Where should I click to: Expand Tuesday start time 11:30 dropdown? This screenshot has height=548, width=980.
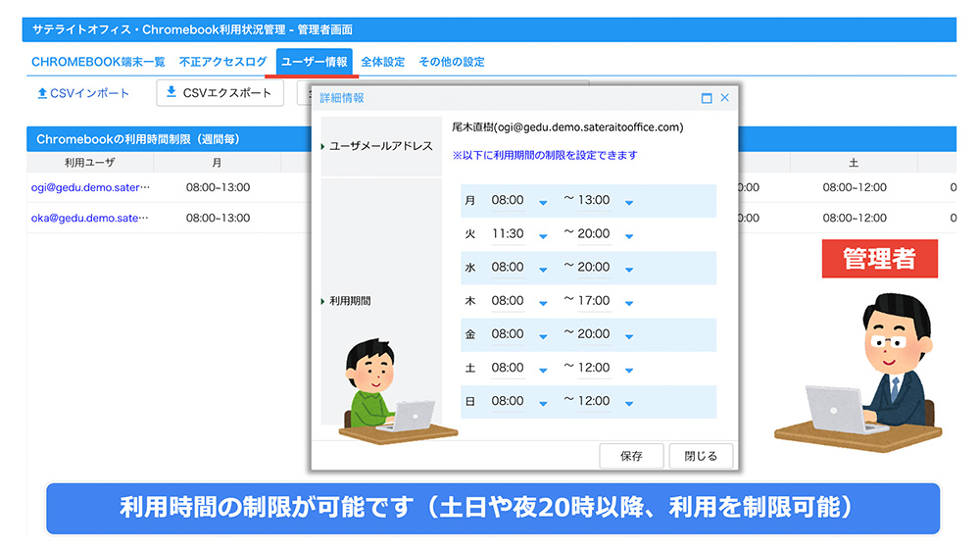point(543,235)
